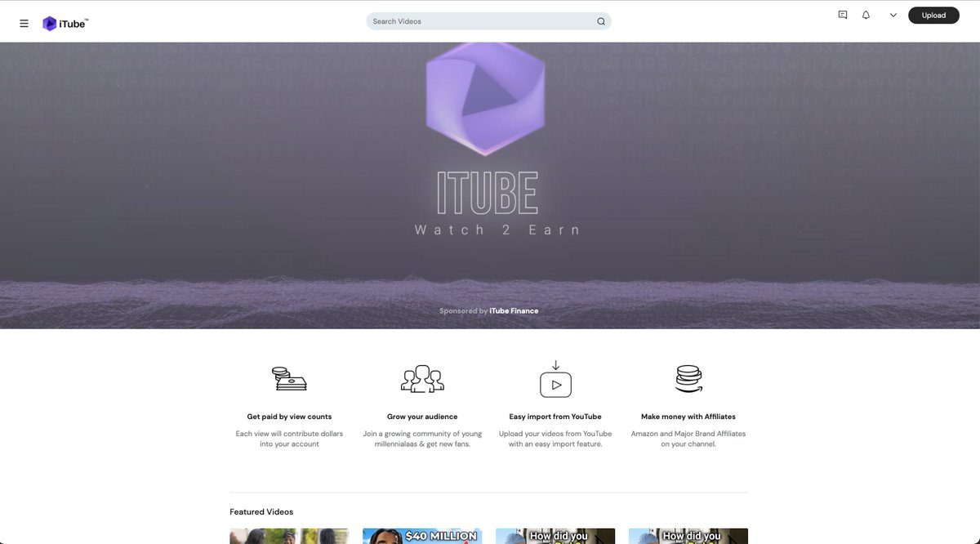Open the first featured video thumbnail
The width and height of the screenshot is (980, 544).
point(289,536)
